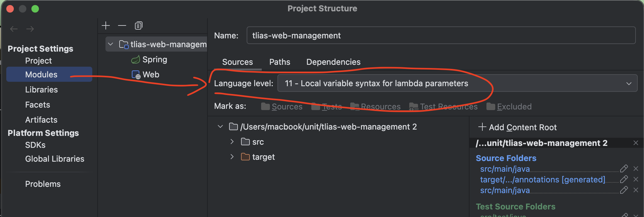Unmark the last src/main/java source folder

(636, 190)
